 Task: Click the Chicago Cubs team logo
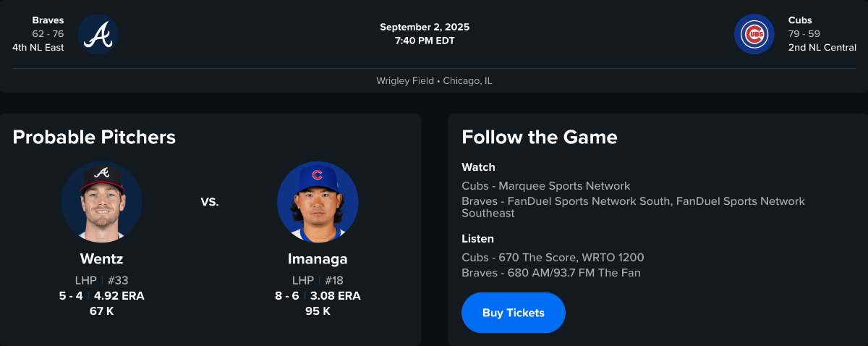click(x=754, y=34)
